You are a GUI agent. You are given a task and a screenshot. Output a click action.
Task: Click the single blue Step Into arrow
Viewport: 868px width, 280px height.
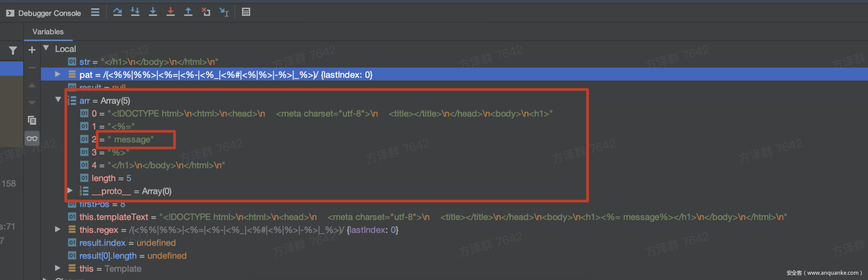(x=153, y=12)
